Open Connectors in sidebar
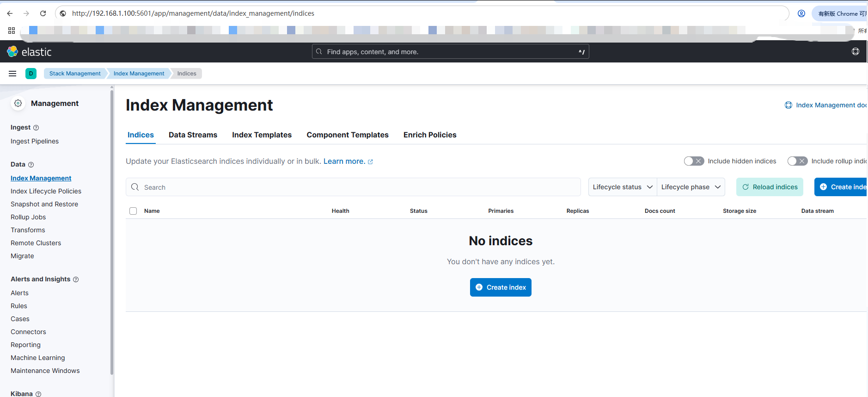The image size is (868, 397). tap(28, 332)
